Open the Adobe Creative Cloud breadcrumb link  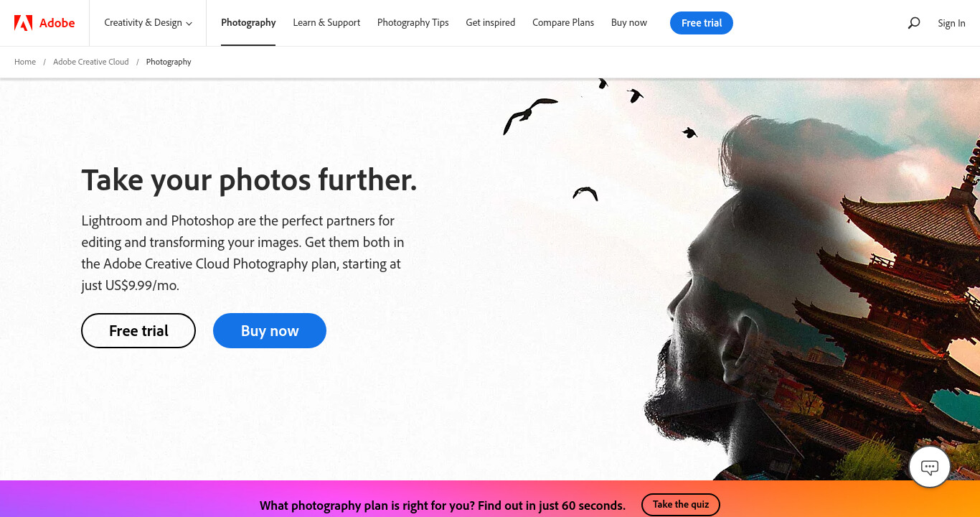pyautogui.click(x=91, y=62)
